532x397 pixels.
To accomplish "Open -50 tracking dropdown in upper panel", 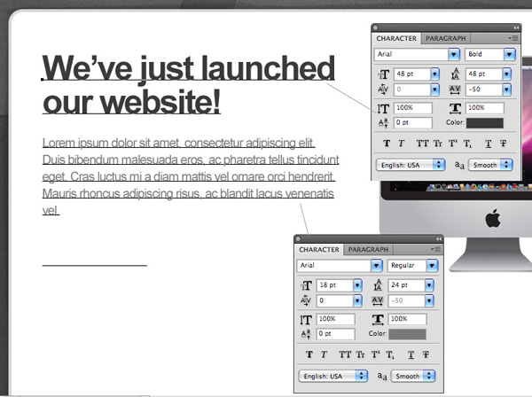I will tap(506, 90).
